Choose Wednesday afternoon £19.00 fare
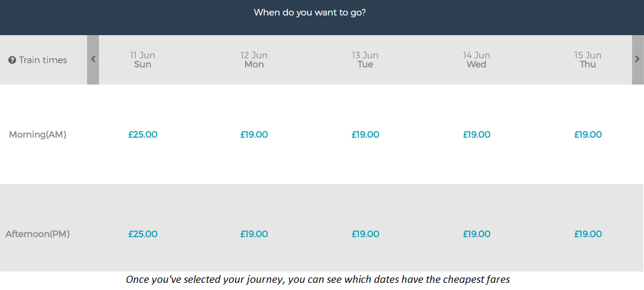The image size is (644, 290). point(476,234)
